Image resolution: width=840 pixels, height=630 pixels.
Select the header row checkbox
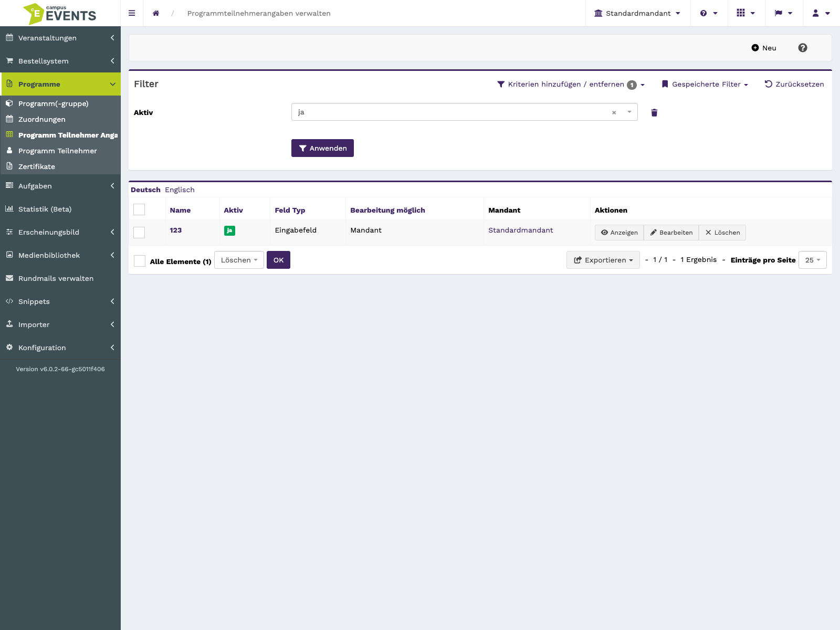click(x=139, y=209)
